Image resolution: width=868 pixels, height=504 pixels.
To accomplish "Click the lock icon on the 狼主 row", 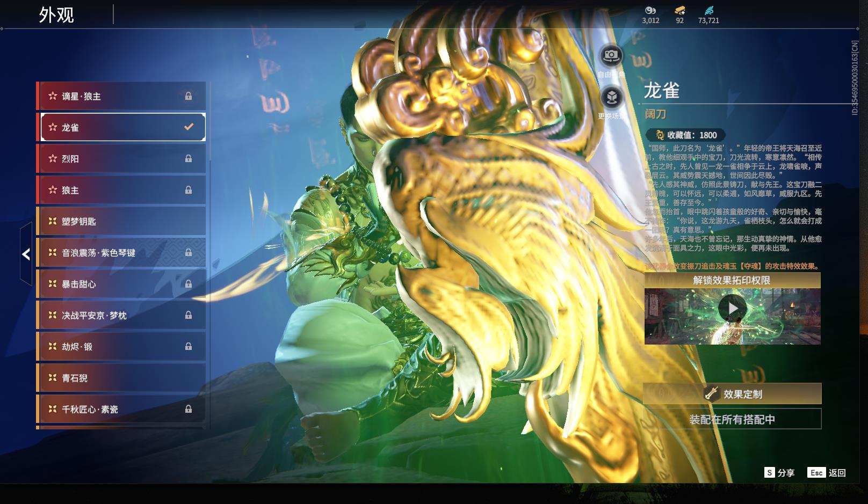I will click(189, 190).
